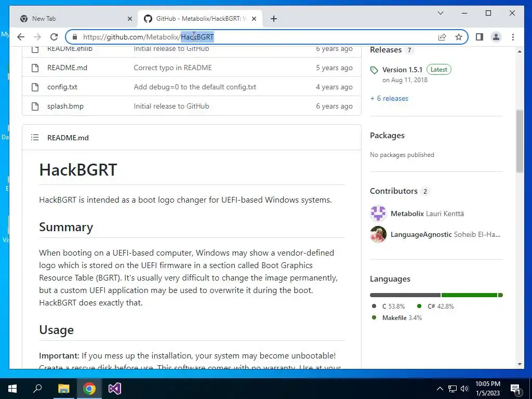Open the splash.bmp file

pyautogui.click(x=65, y=106)
